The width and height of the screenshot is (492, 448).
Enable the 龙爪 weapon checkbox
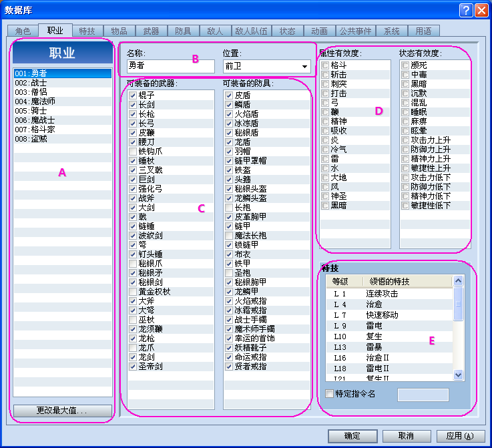[x=133, y=348]
